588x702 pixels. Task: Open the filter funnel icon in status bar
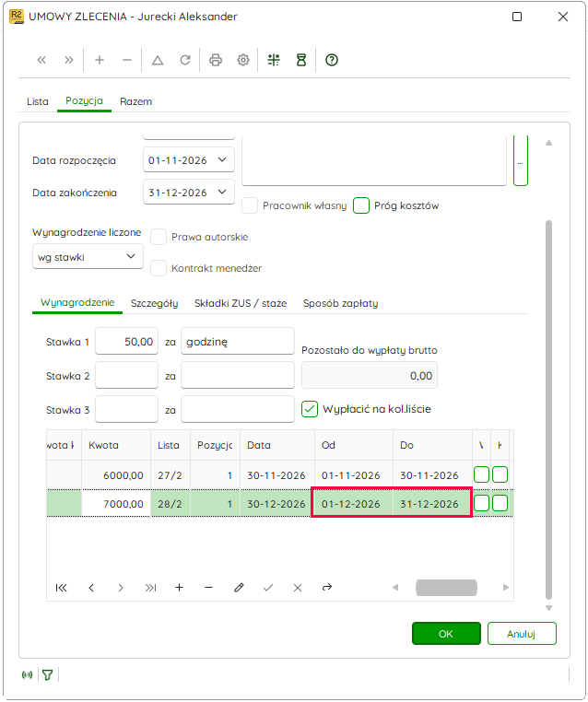click(48, 674)
